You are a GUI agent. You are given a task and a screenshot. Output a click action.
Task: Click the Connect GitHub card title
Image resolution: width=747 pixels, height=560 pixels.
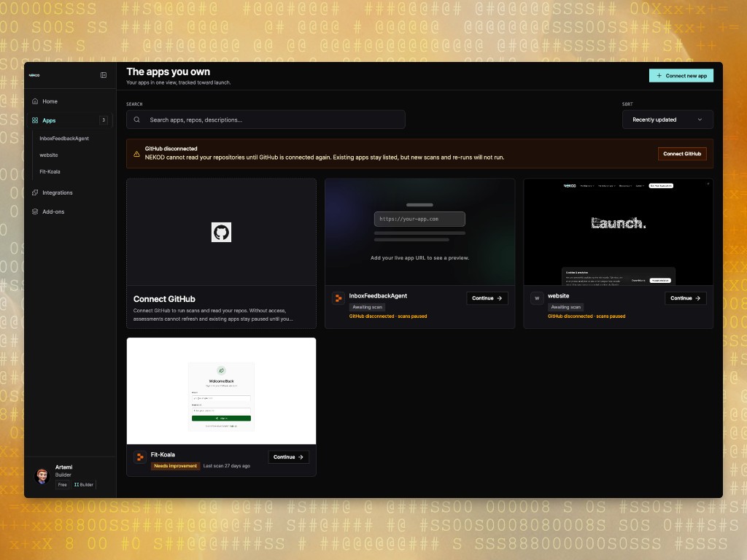(x=164, y=299)
